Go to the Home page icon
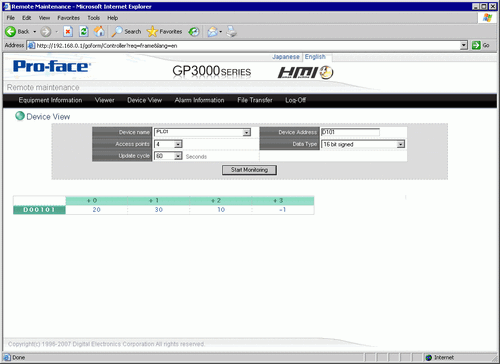 pyautogui.click(x=99, y=32)
